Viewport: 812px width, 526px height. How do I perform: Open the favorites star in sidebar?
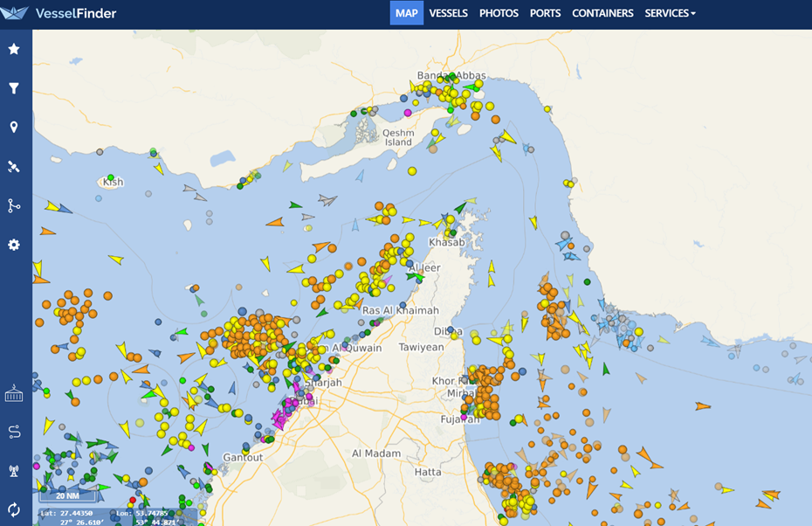pos(14,49)
